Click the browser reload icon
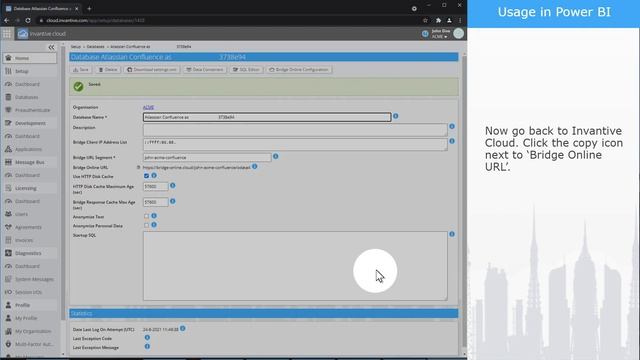The width and height of the screenshot is (640, 360). 28,20
